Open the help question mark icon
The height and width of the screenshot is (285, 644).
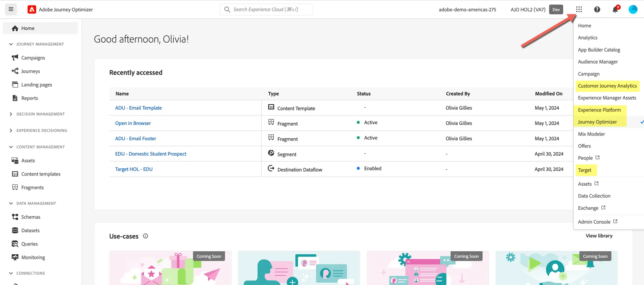tap(597, 9)
